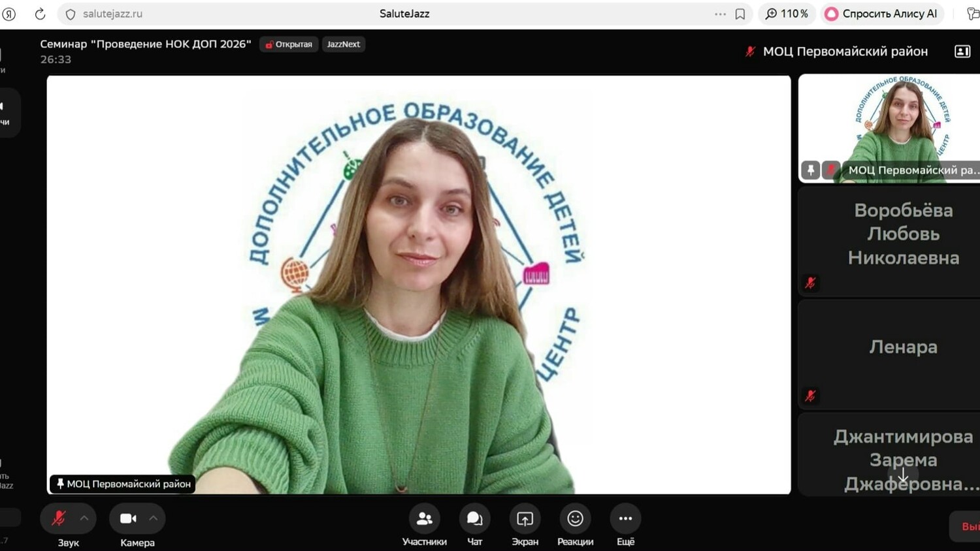Bookmark the page in address bar
Viewport: 980px width, 551px height.
point(740,14)
